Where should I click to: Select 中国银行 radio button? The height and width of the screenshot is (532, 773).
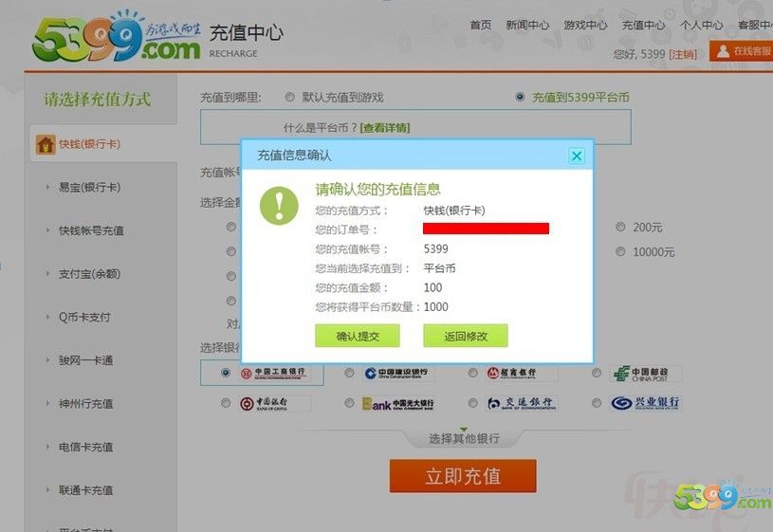click(x=226, y=403)
